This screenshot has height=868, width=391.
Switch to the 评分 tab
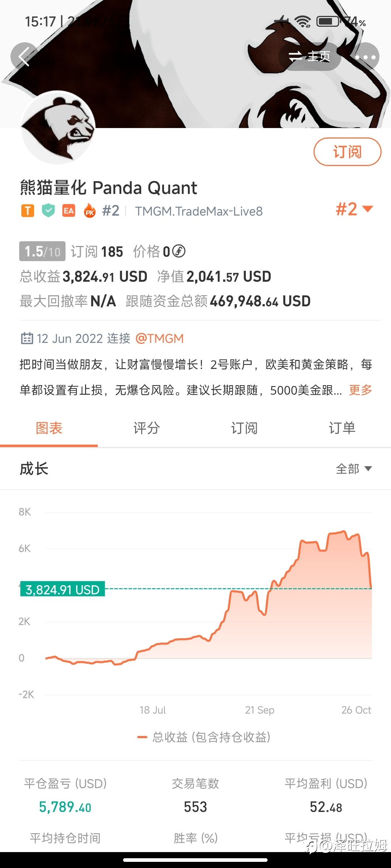pyautogui.click(x=147, y=428)
